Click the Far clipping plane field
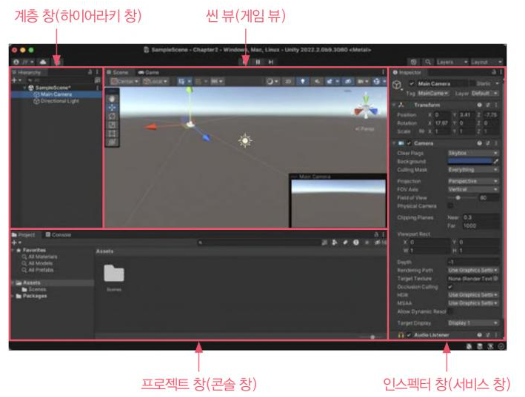Image resolution: width=525 pixels, height=397 pixels. 480,226
